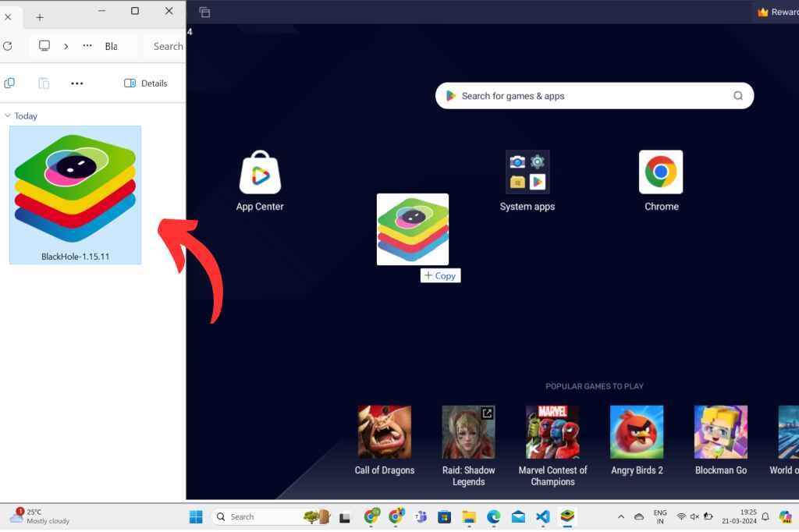This screenshot has height=532, width=799.
Task: Select the Marvel Contest of Champions game
Action: tap(552, 432)
